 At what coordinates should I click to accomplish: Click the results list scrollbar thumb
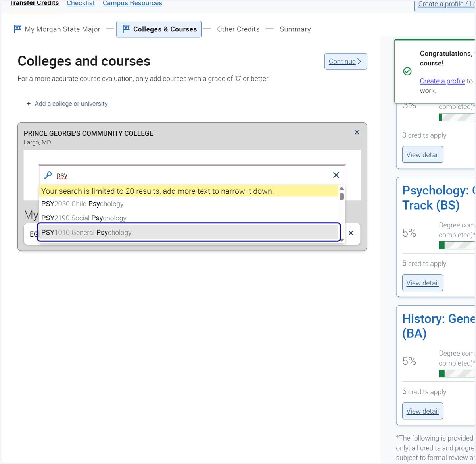click(342, 196)
